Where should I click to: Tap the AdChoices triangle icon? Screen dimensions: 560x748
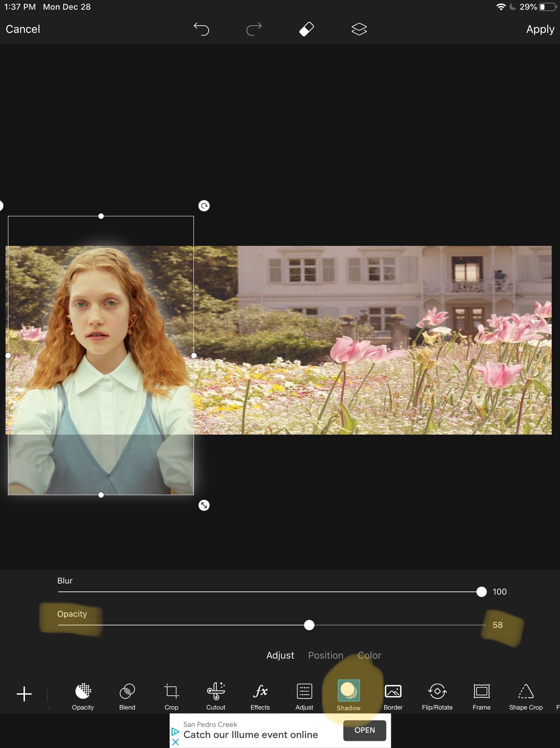175,732
